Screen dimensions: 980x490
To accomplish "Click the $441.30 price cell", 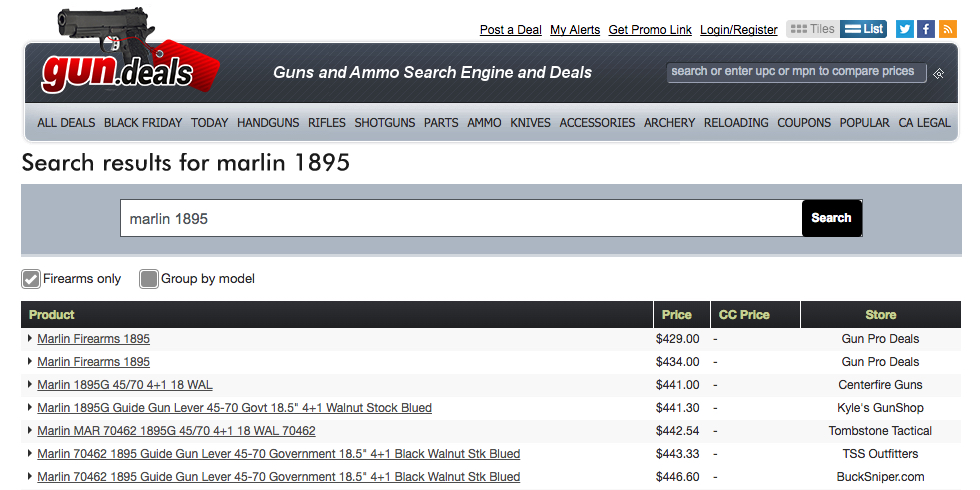I will [x=678, y=408].
